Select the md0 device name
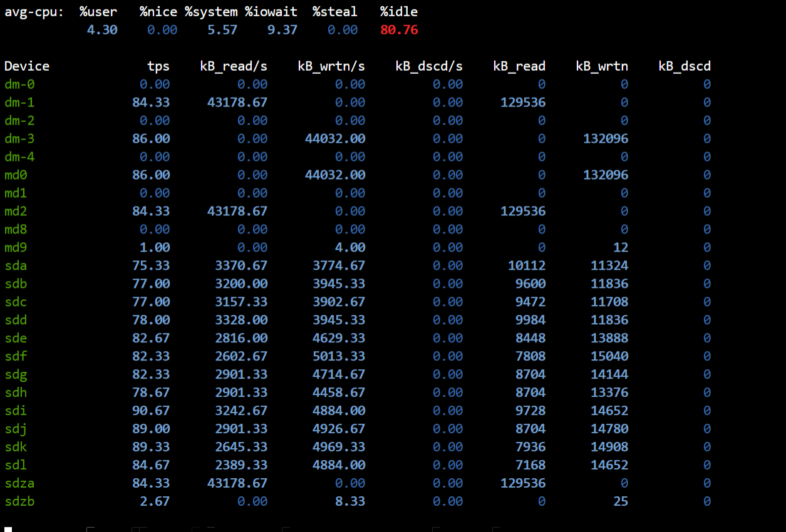Screen dimensions: 786x532 click(x=16, y=175)
